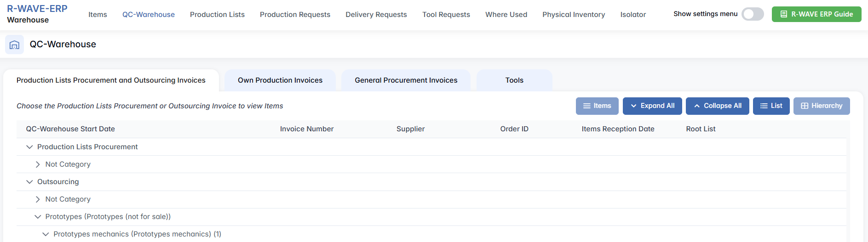Screen dimensions: 868x242
Task: Expand Not Category under Production Lists Procurement
Action: pyautogui.click(x=38, y=164)
